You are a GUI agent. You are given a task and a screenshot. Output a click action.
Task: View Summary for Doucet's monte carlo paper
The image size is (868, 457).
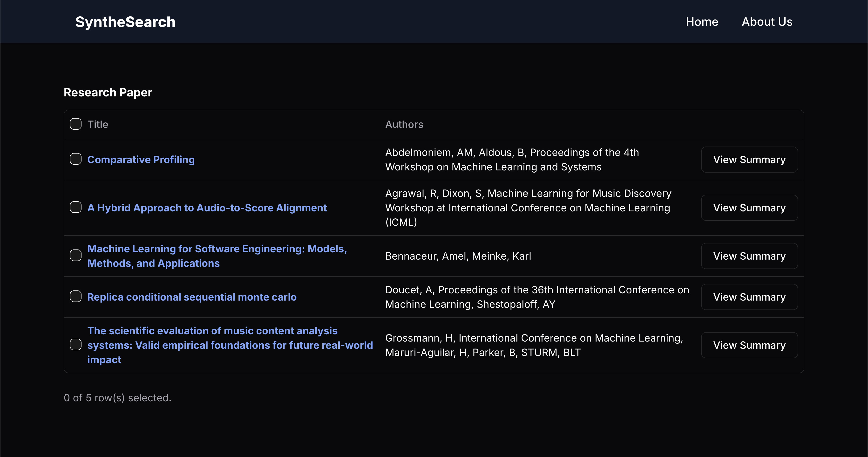(749, 297)
